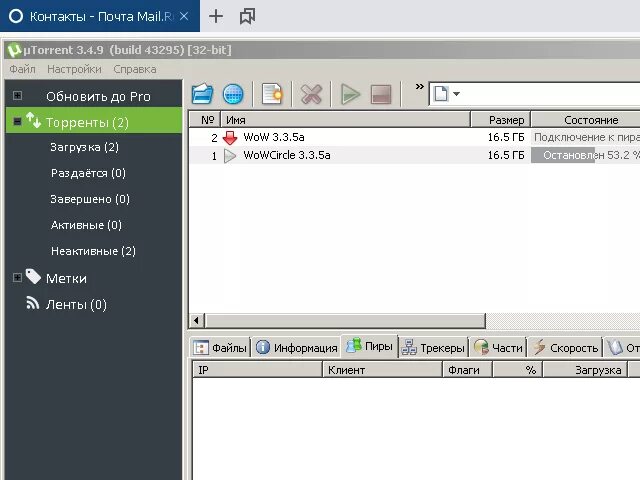Click the torrent list horizontal scrollbar thumb

(345, 321)
